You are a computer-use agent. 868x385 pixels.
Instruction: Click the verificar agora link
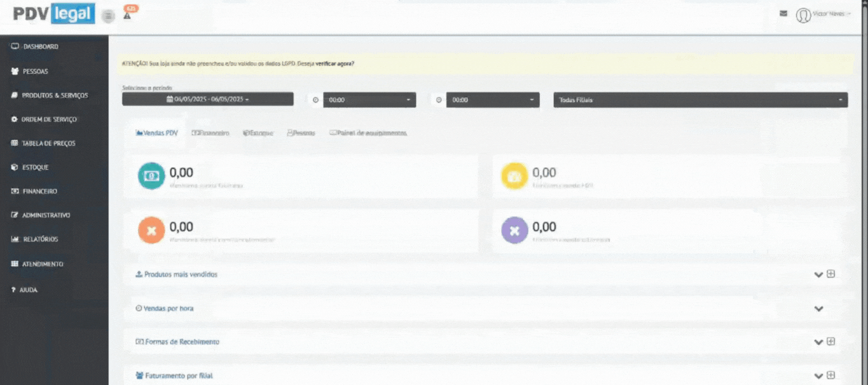tap(334, 64)
